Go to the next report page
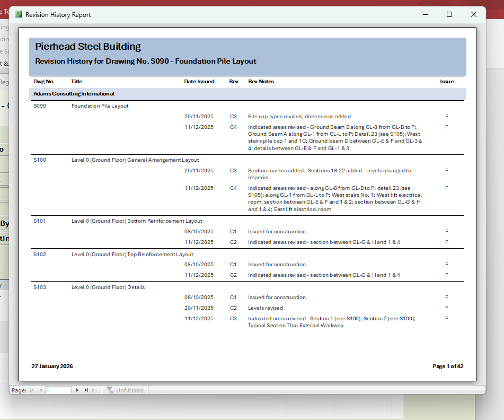Viewport: 504px width, 420px height. tap(77, 390)
